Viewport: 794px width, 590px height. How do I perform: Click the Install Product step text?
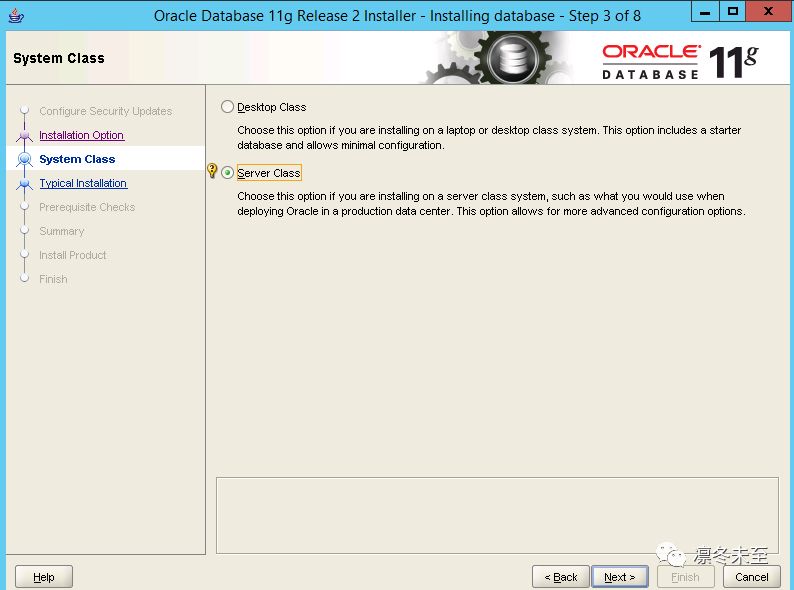pos(72,255)
